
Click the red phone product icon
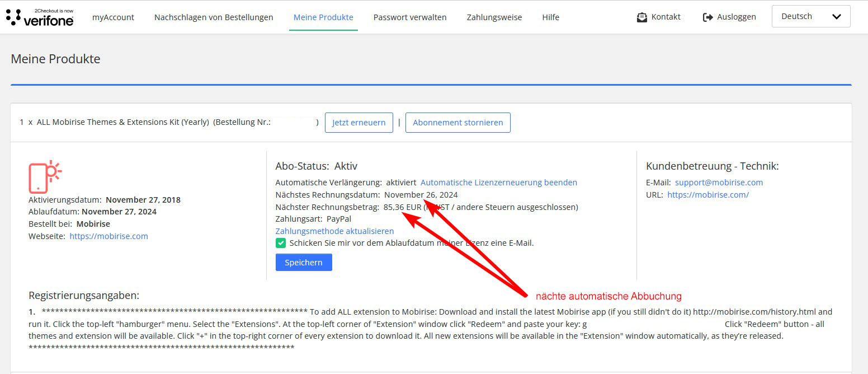tap(45, 176)
